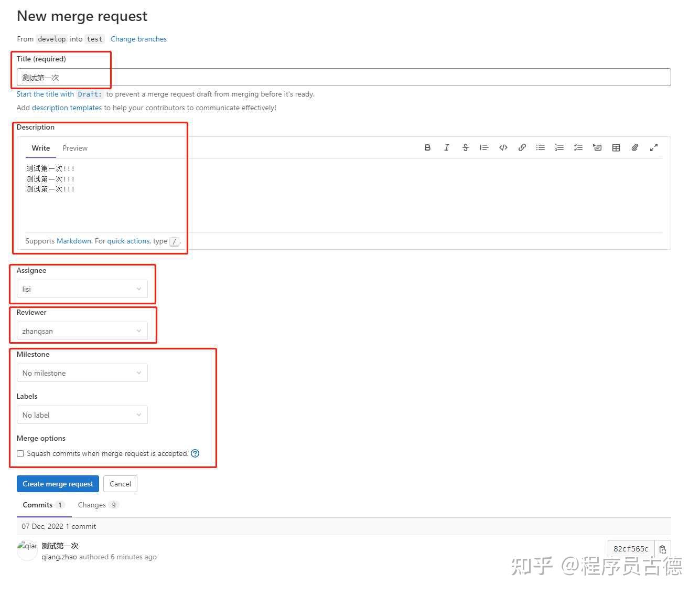The width and height of the screenshot is (700, 595).
Task: Add a task list
Action: point(578,147)
